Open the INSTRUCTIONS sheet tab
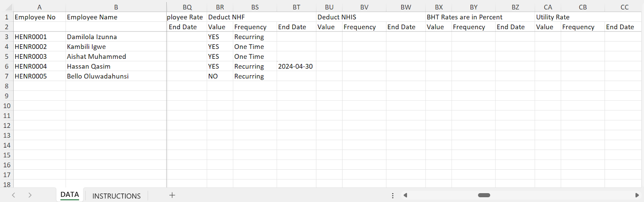The width and height of the screenshot is (644, 202). (116, 196)
